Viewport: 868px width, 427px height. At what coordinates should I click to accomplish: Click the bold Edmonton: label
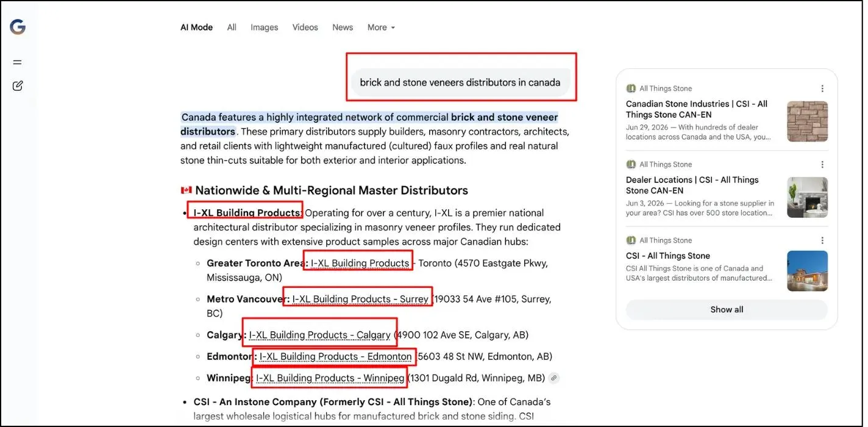(232, 356)
